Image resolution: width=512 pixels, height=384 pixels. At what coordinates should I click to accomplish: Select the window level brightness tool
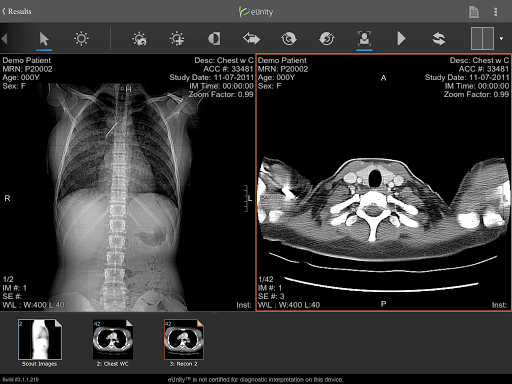coord(81,39)
